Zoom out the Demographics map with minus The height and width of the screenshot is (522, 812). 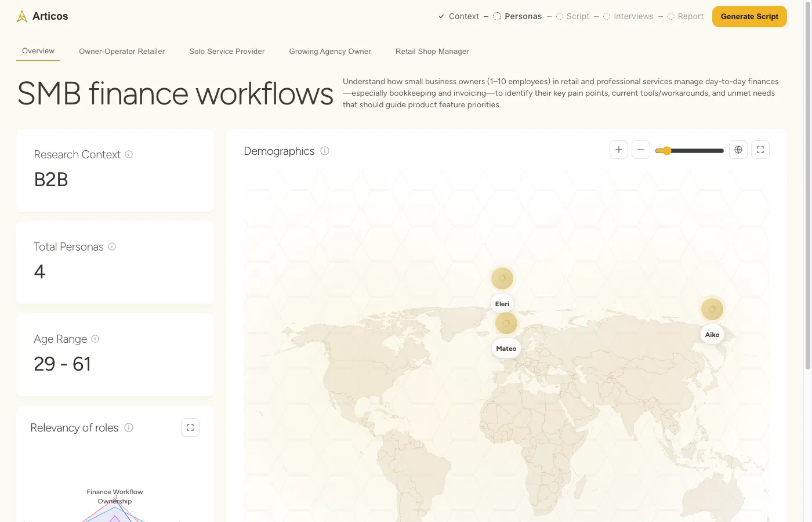point(641,150)
